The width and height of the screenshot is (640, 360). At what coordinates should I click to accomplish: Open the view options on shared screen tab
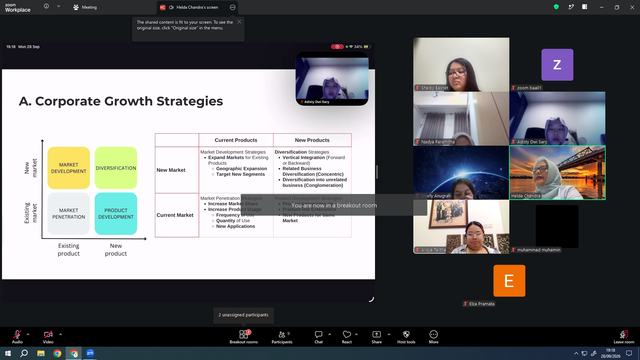pyautogui.click(x=233, y=7)
